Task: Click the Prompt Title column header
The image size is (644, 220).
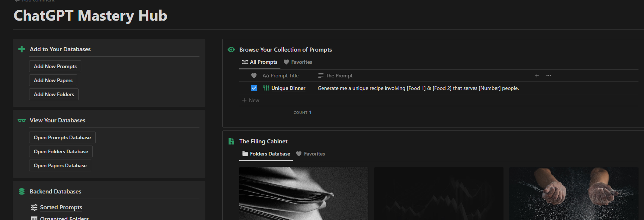Action: click(x=280, y=76)
